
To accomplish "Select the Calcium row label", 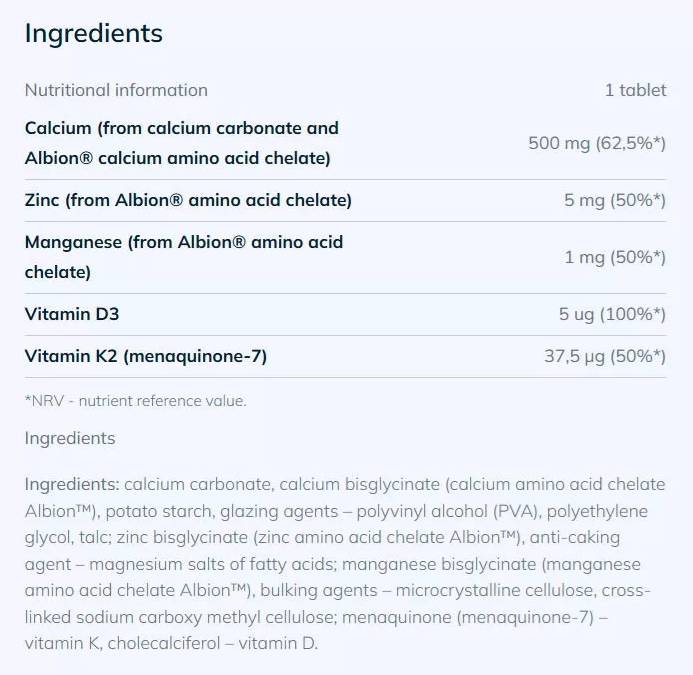I will pos(181,143).
